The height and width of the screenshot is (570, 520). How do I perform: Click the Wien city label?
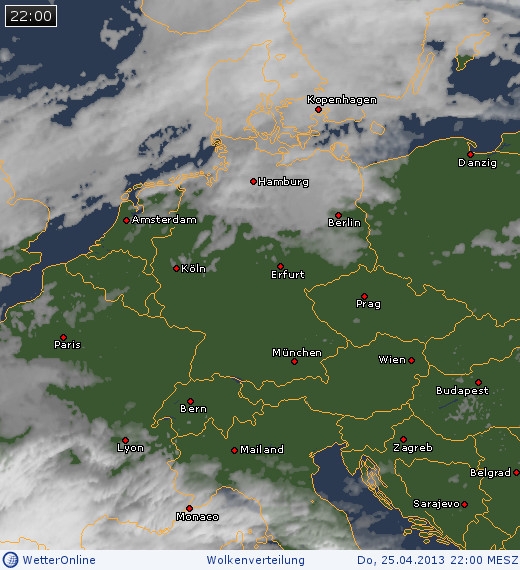392,360
